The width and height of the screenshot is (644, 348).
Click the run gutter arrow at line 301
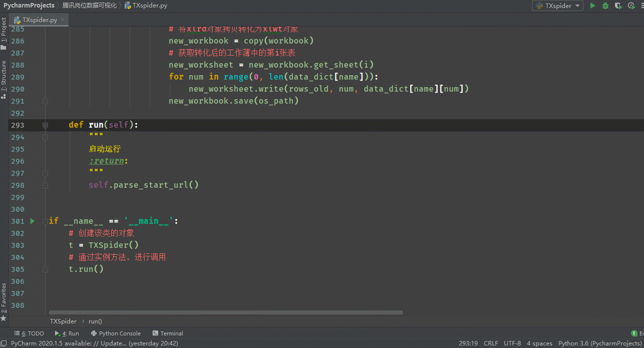point(33,221)
